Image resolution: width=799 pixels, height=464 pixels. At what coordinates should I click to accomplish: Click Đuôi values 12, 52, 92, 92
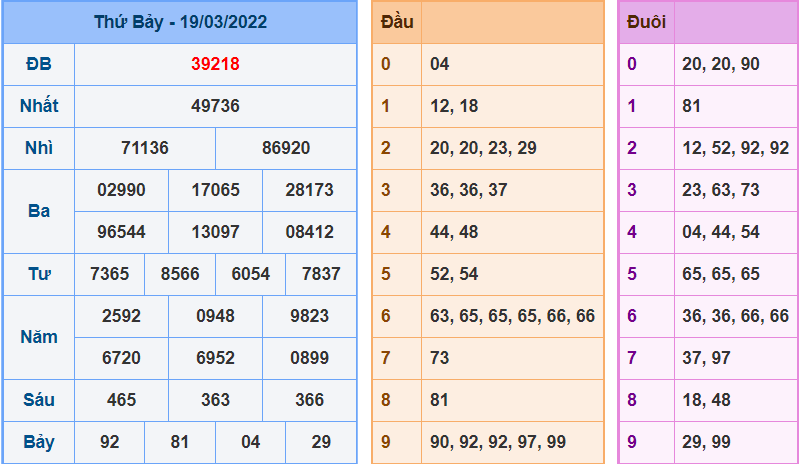click(x=736, y=148)
